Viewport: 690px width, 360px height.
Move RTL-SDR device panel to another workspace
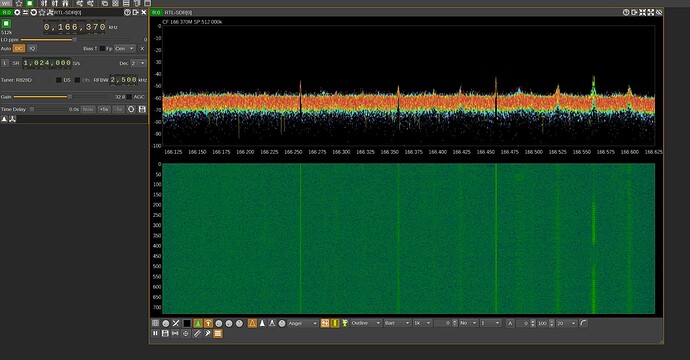(x=136, y=12)
